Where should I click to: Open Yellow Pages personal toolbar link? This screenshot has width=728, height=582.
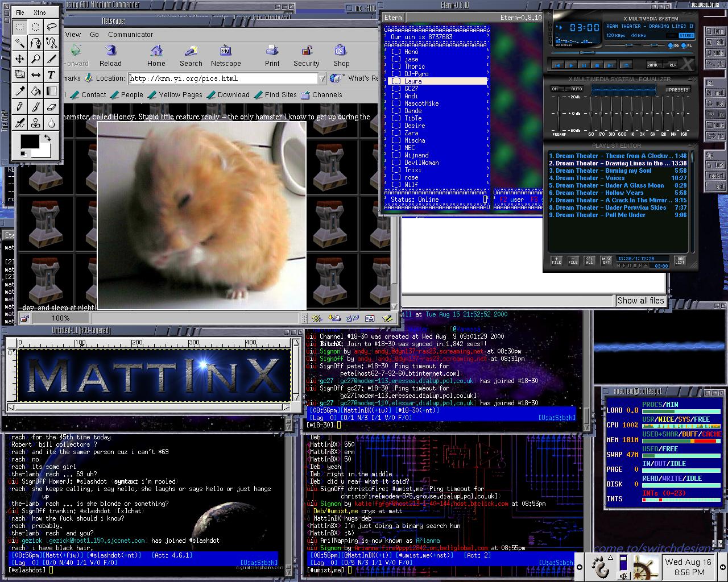(175, 95)
